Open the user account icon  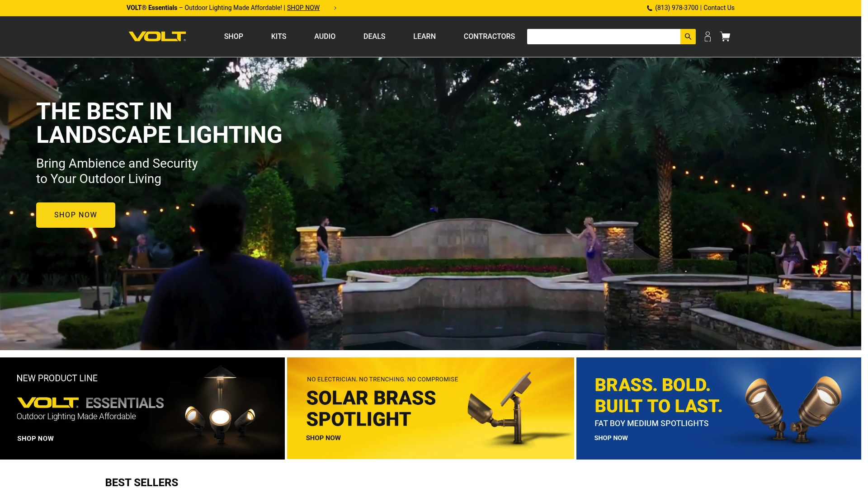point(708,37)
